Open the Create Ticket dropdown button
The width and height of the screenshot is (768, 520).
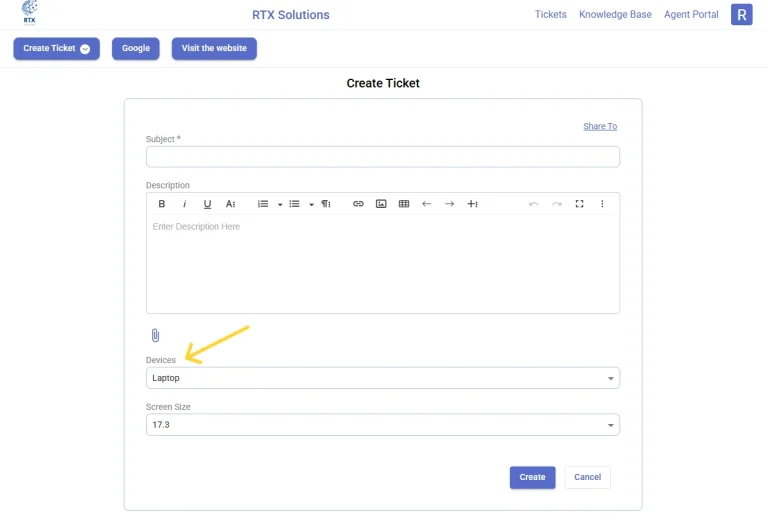(x=56, y=48)
